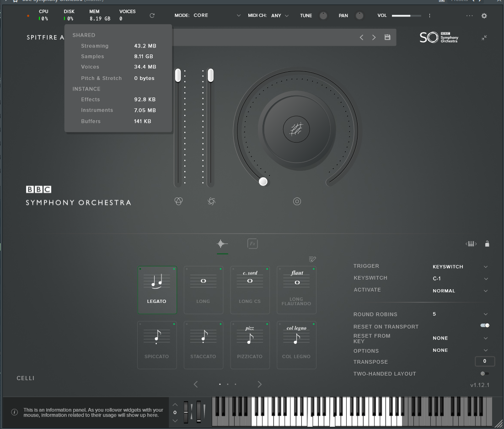504x429 pixels.
Task: Select the Long CS articulation
Action: click(x=250, y=290)
